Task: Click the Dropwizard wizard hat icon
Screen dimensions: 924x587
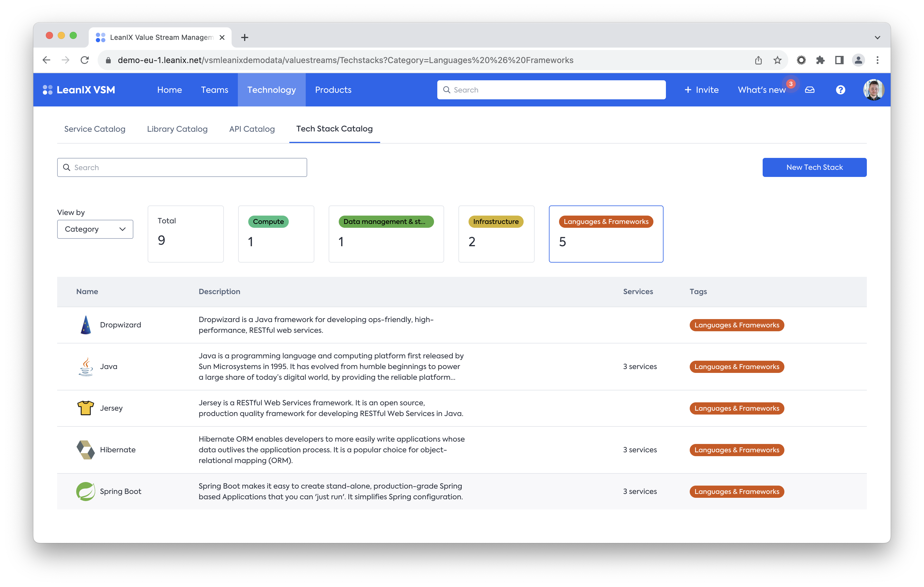Action: click(85, 325)
